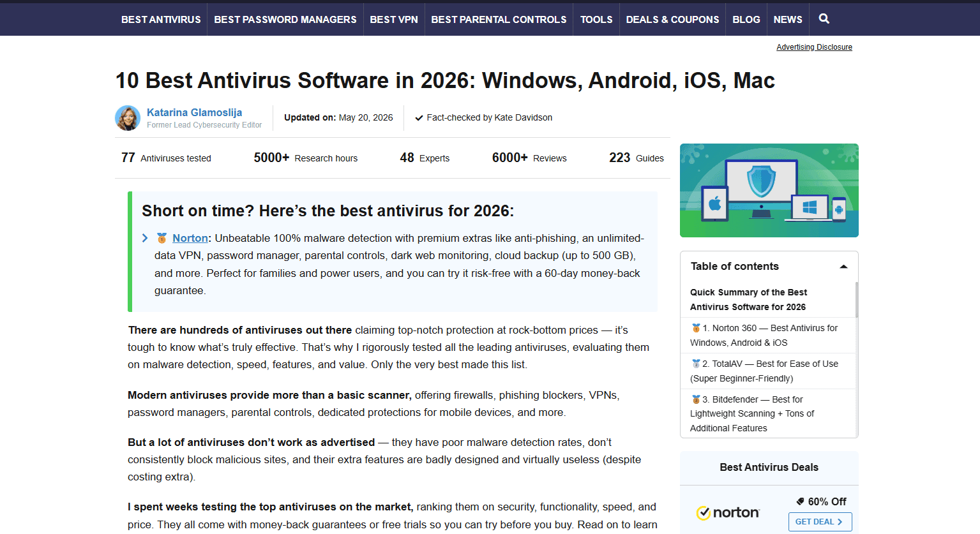The width and height of the screenshot is (980, 534).
Task: Open Deals & Coupons menu
Action: (x=672, y=20)
